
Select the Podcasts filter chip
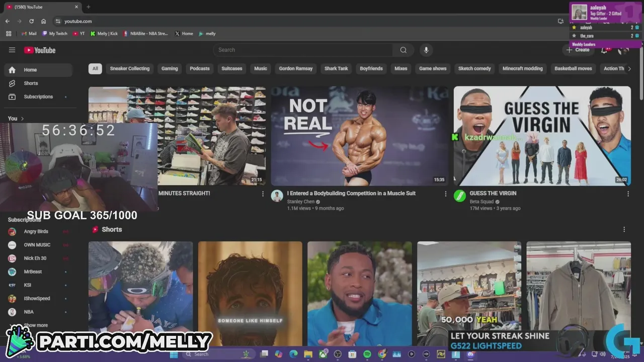click(x=200, y=68)
